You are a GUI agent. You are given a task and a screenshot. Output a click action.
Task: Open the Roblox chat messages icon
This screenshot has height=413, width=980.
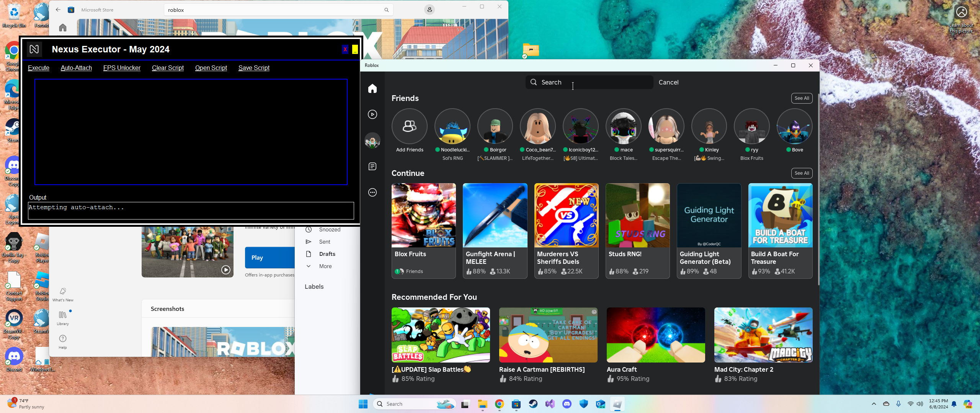[x=372, y=166]
